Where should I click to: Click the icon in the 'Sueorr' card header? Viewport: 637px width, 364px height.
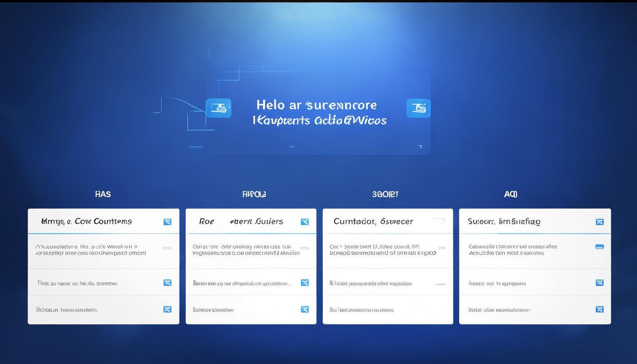(x=600, y=222)
